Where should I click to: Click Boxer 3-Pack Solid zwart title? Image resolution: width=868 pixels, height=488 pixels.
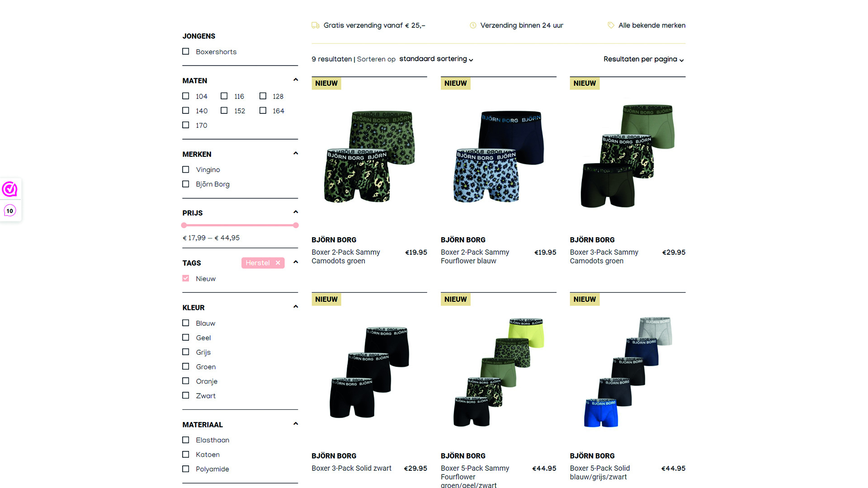pyautogui.click(x=352, y=468)
